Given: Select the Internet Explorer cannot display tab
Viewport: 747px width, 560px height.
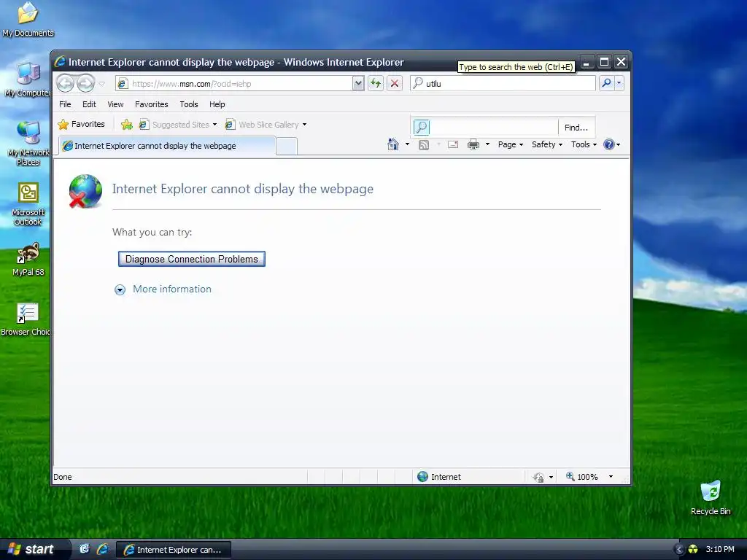Looking at the screenshot, I should tap(167, 146).
